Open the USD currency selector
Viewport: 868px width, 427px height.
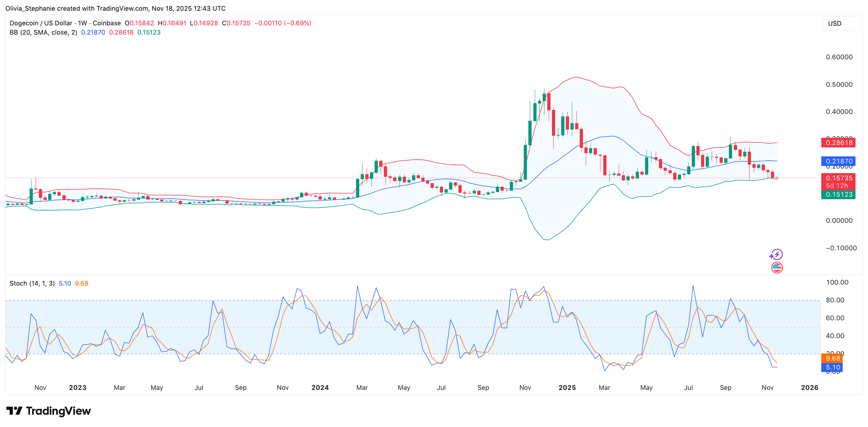pyautogui.click(x=841, y=23)
